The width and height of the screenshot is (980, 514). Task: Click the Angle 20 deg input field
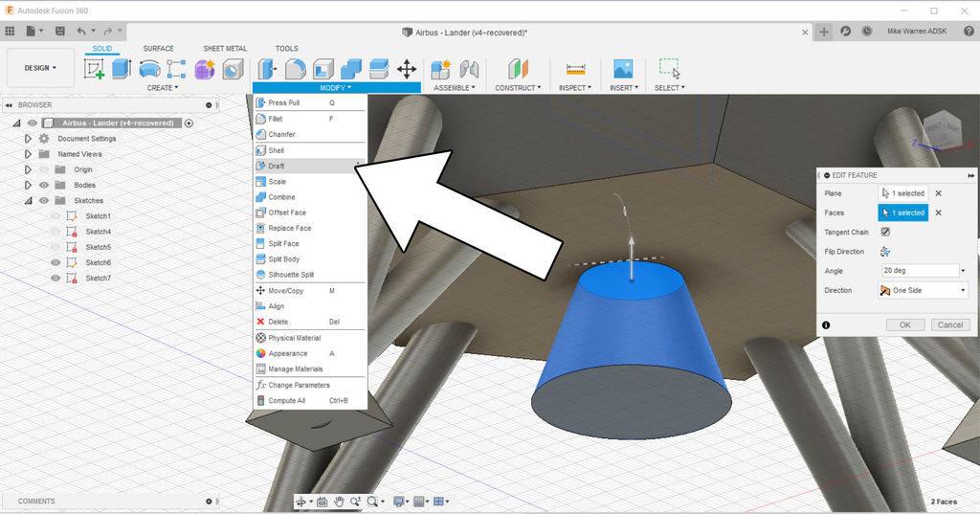(x=920, y=271)
